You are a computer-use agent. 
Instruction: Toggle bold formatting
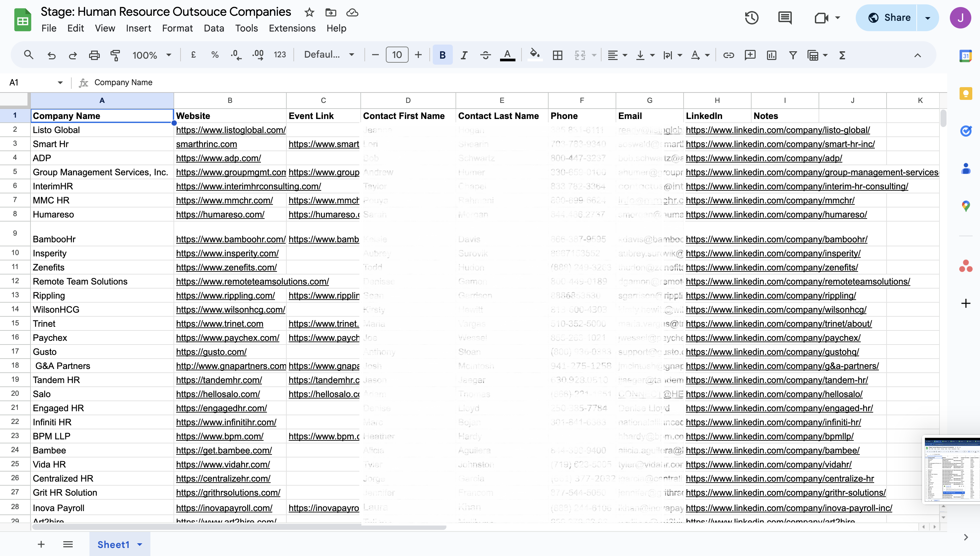tap(442, 55)
